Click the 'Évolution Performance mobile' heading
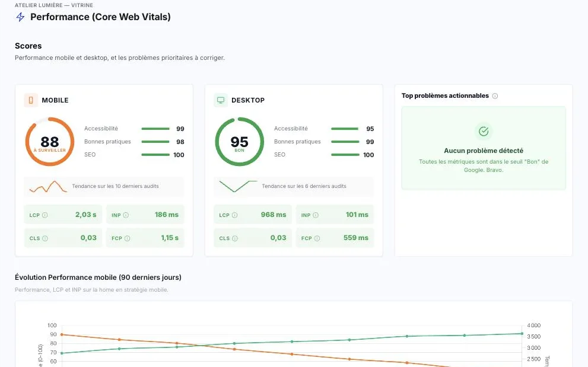This screenshot has height=367, width=588. (98, 277)
